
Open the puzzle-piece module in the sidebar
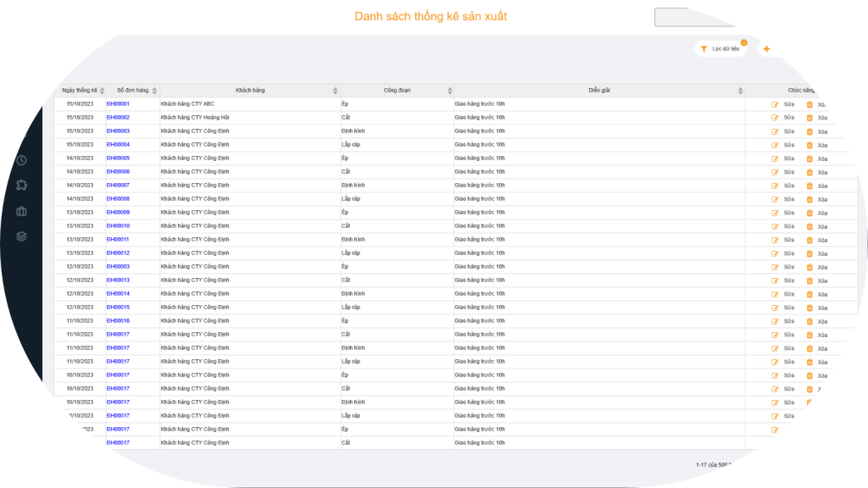coord(21,185)
